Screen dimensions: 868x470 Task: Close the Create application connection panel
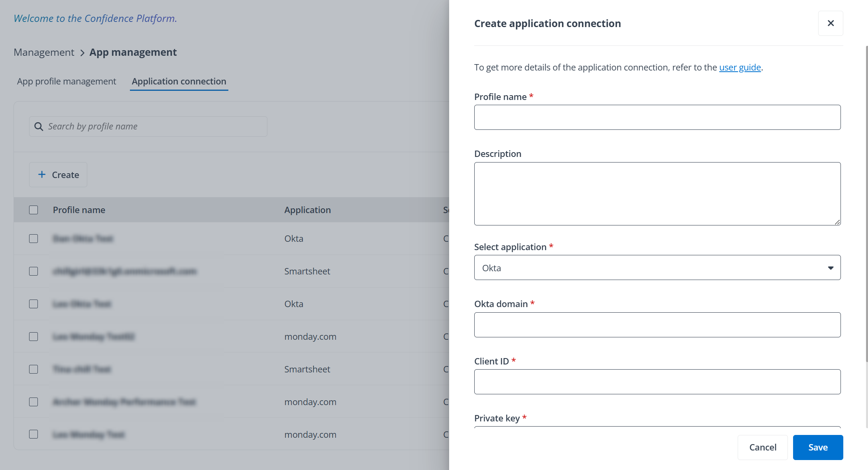(831, 23)
